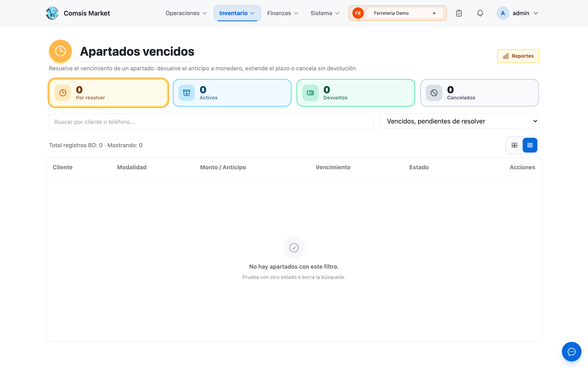Click the Comsis Market brand name

(x=87, y=13)
